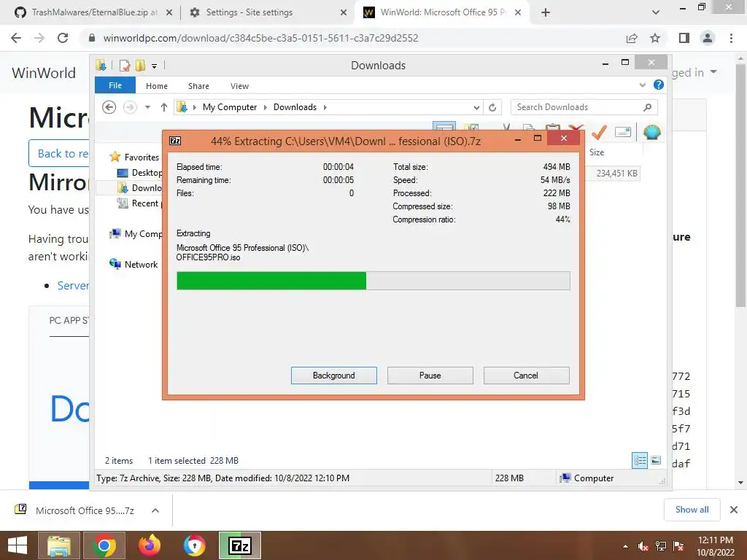
Task: Click the search magnifier in Search Downloads
Action: [x=647, y=107]
